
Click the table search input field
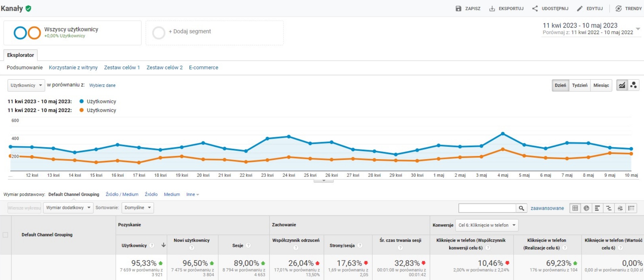point(487,208)
